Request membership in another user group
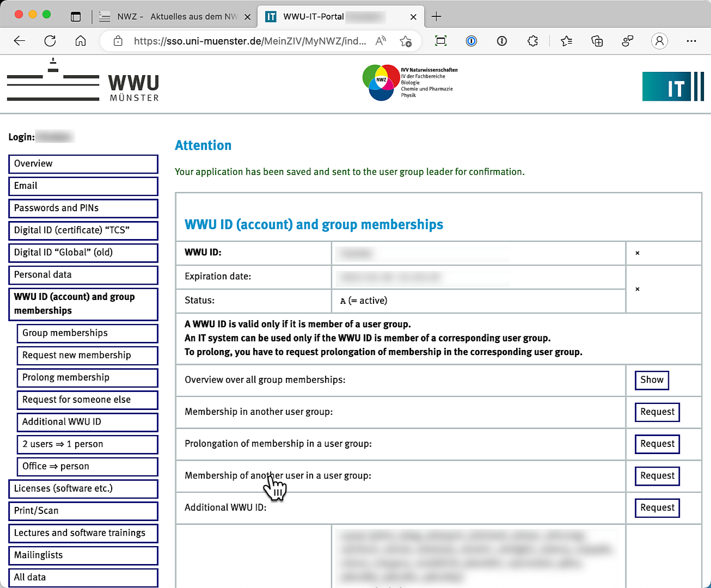This screenshot has width=711, height=588. coord(657,412)
